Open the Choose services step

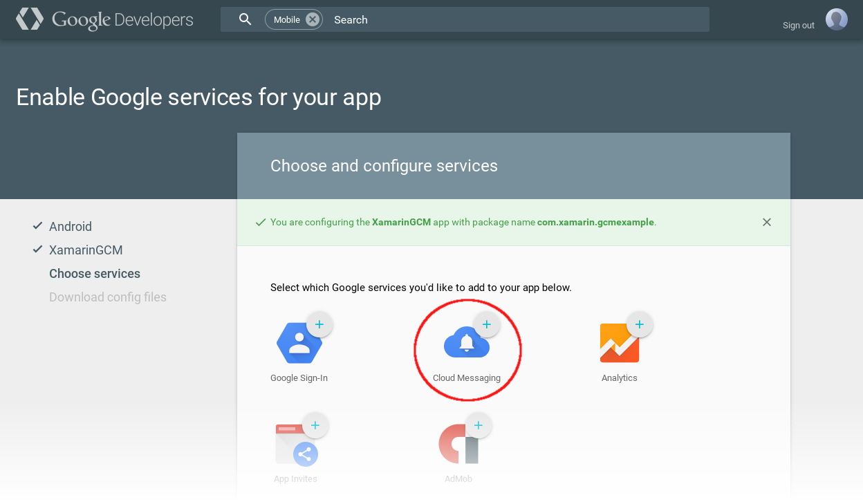click(x=95, y=274)
